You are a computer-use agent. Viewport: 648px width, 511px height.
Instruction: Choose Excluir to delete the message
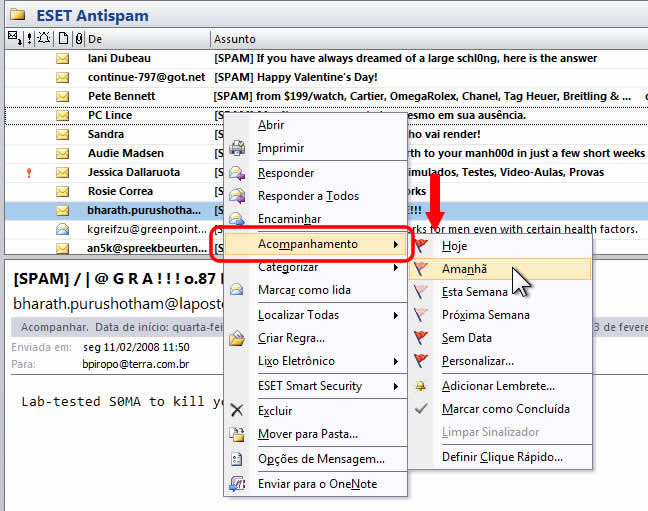click(x=315, y=411)
